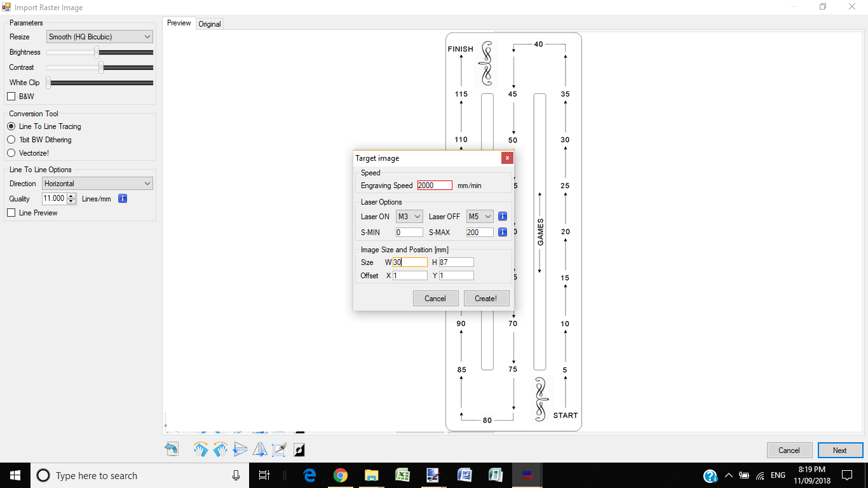Screen dimensions: 868x488
Task: Decrease Quality value with down arrow
Action: pos(71,201)
